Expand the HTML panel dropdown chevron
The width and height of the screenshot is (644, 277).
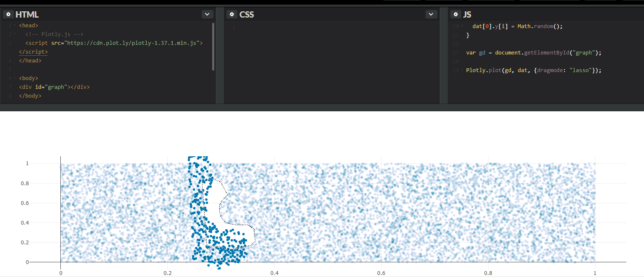tap(207, 14)
